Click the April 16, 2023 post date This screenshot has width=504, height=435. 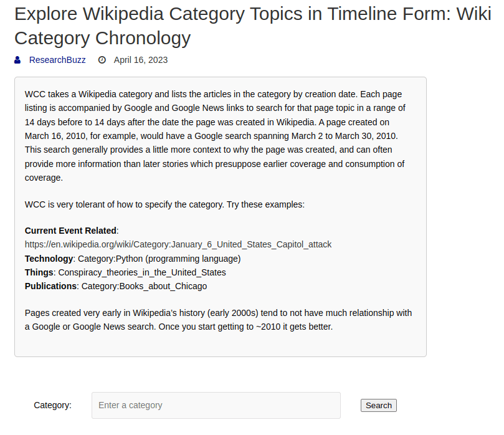pyautogui.click(x=141, y=60)
